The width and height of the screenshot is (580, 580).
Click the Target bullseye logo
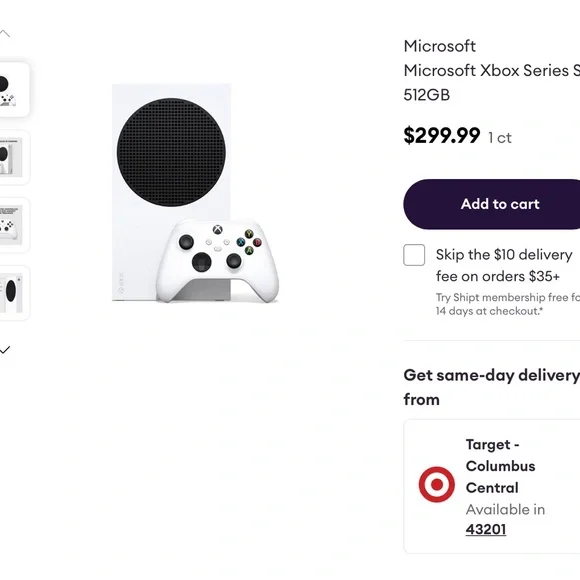(436, 485)
